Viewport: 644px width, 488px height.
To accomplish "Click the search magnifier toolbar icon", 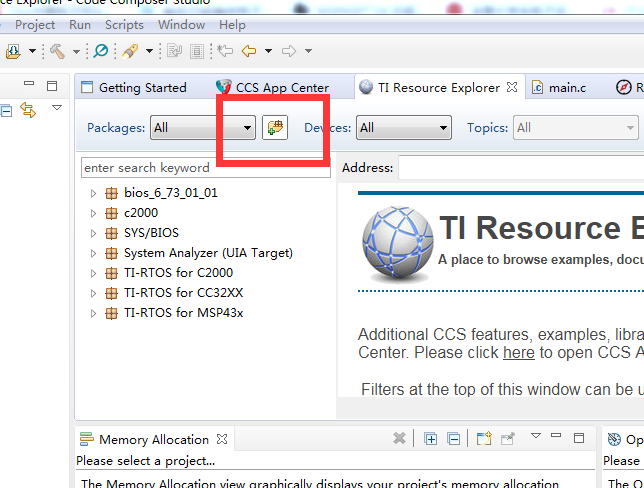I will [101, 51].
